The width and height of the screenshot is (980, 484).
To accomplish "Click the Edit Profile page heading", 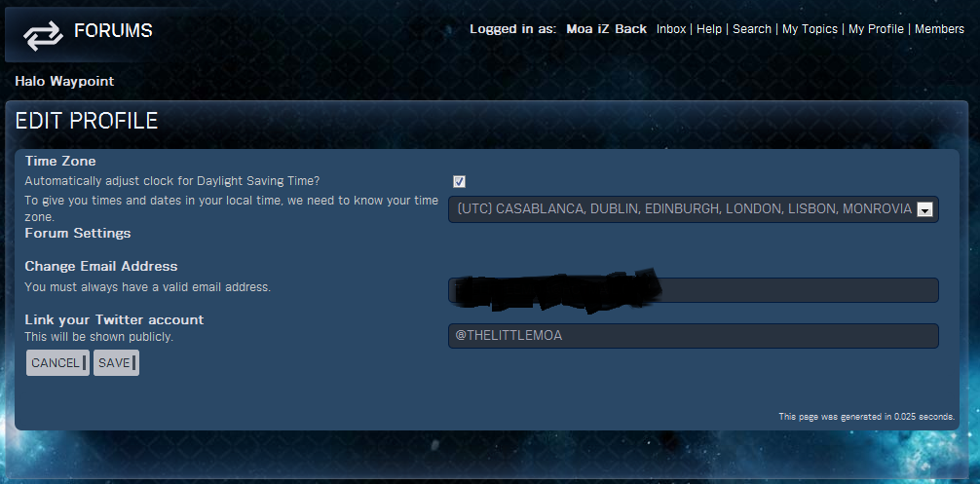I will pyautogui.click(x=87, y=121).
